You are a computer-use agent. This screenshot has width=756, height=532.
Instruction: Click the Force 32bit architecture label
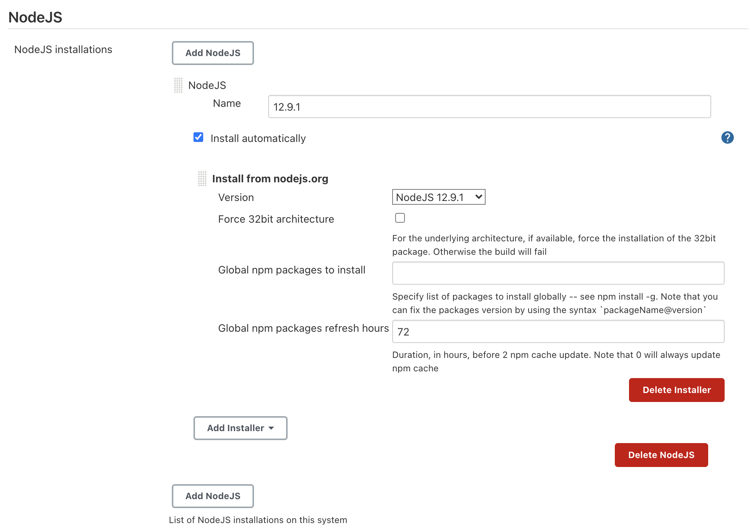click(276, 219)
